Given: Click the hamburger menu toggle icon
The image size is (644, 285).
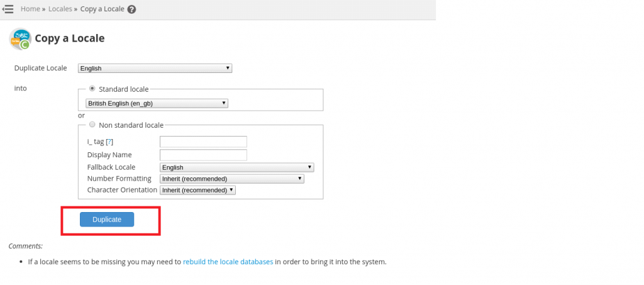Looking at the screenshot, I should 8,9.
